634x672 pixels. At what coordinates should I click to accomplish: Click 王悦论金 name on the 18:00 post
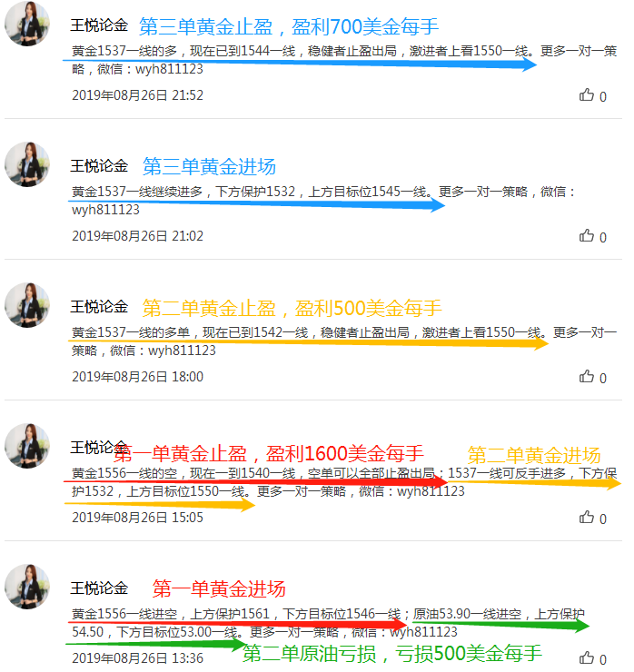click(x=99, y=307)
